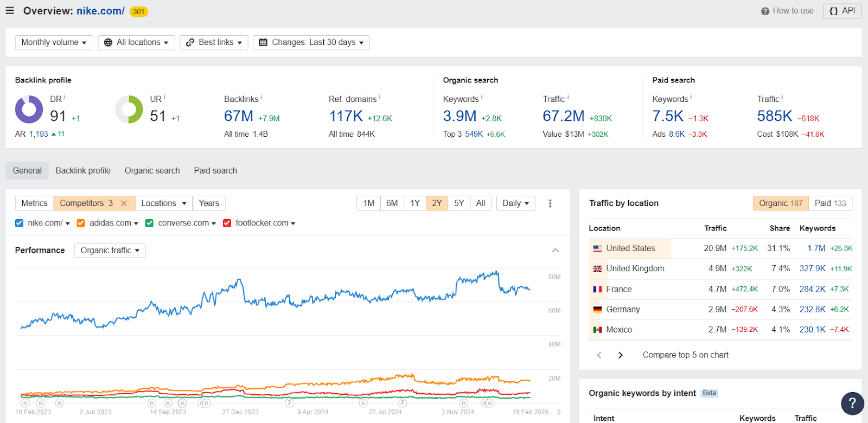Open the Changes: Last 30 days dropdown
The image size is (868, 423).
tap(311, 42)
